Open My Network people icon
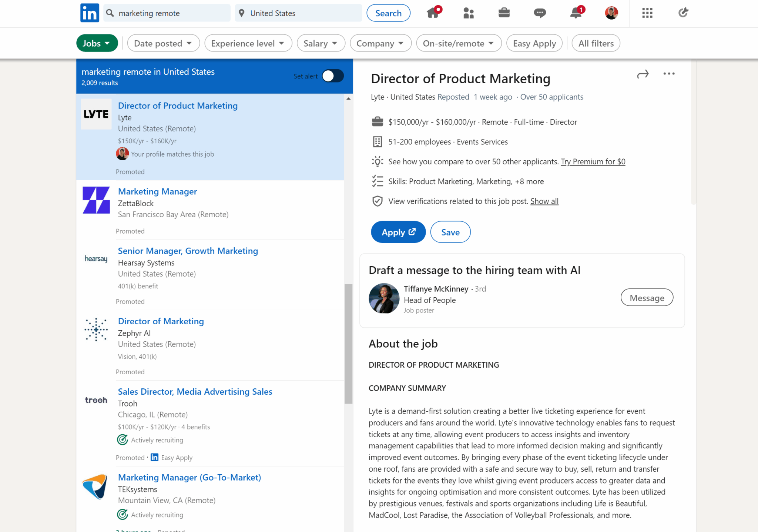The width and height of the screenshot is (758, 532). click(468, 13)
